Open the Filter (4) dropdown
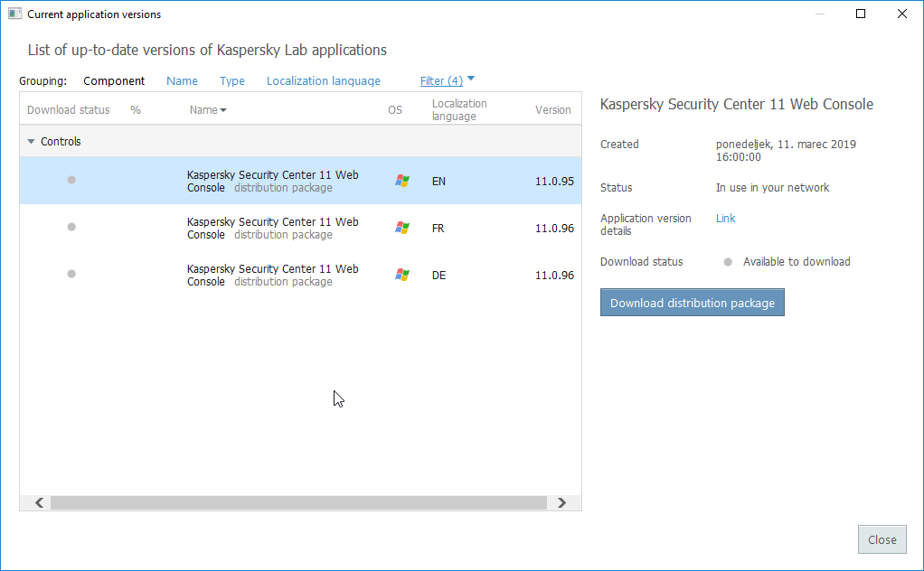Viewport: 924px width, 571px height. click(447, 80)
